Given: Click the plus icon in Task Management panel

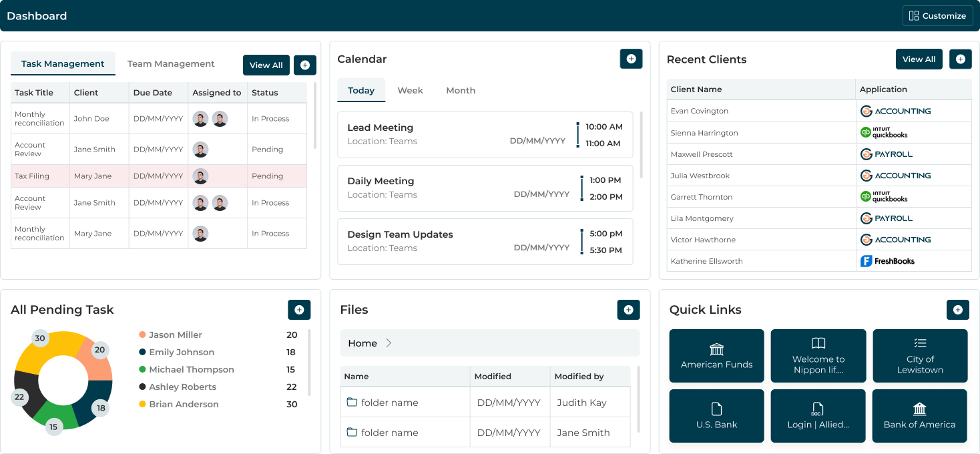Looking at the screenshot, I should tap(304, 65).
